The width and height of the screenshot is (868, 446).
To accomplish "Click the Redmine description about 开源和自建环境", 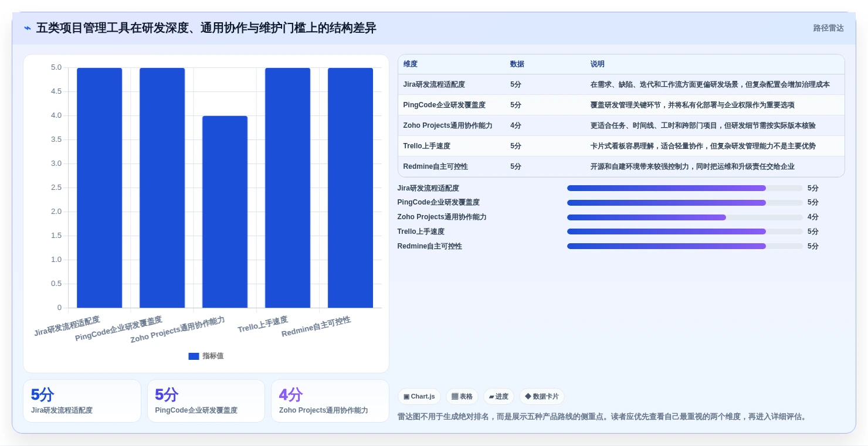I will 693,166.
